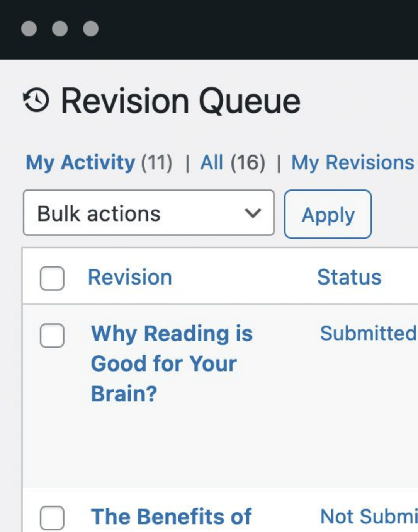The height and width of the screenshot is (532, 418).
Task: Show All revisions filter
Action: pyautogui.click(x=211, y=162)
